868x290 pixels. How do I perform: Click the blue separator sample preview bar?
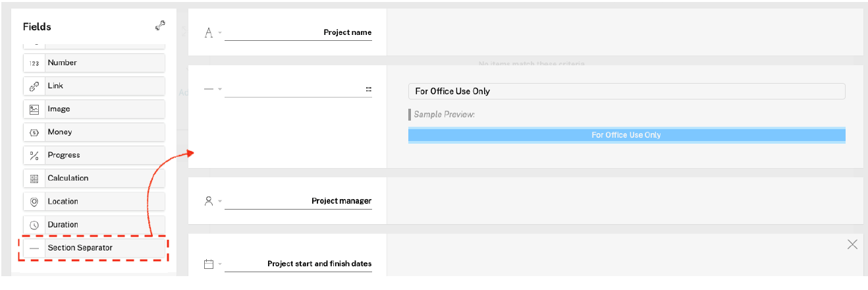tap(626, 135)
